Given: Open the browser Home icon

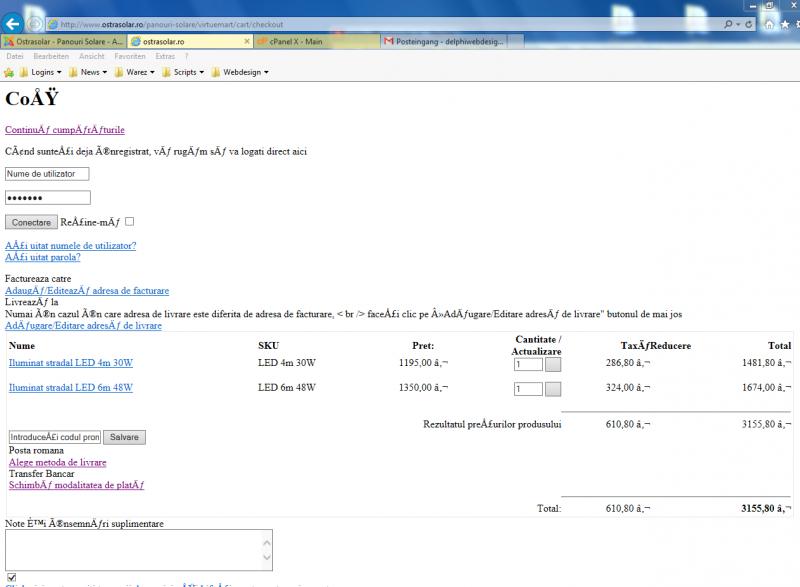Looking at the screenshot, I should (768, 23).
